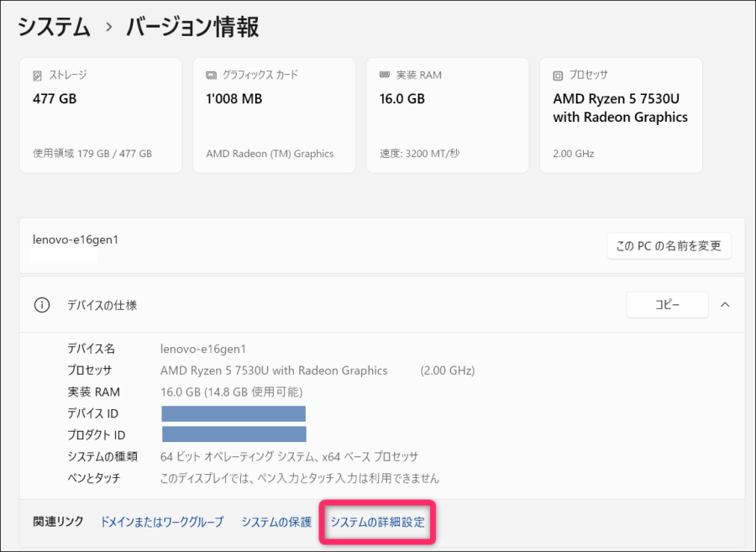This screenshot has height=552, width=756.
Task: Navigate back via the システム breadcrumb
Action: click(53, 27)
